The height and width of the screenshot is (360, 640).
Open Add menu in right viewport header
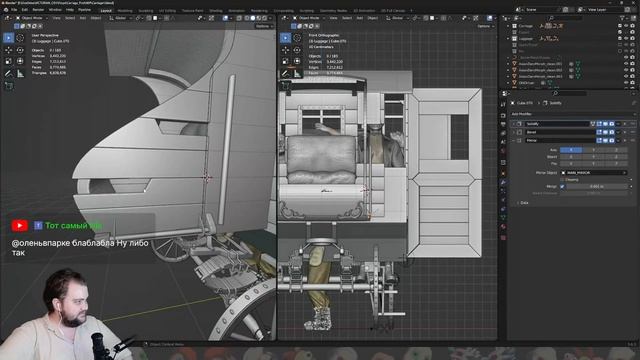(359, 18)
